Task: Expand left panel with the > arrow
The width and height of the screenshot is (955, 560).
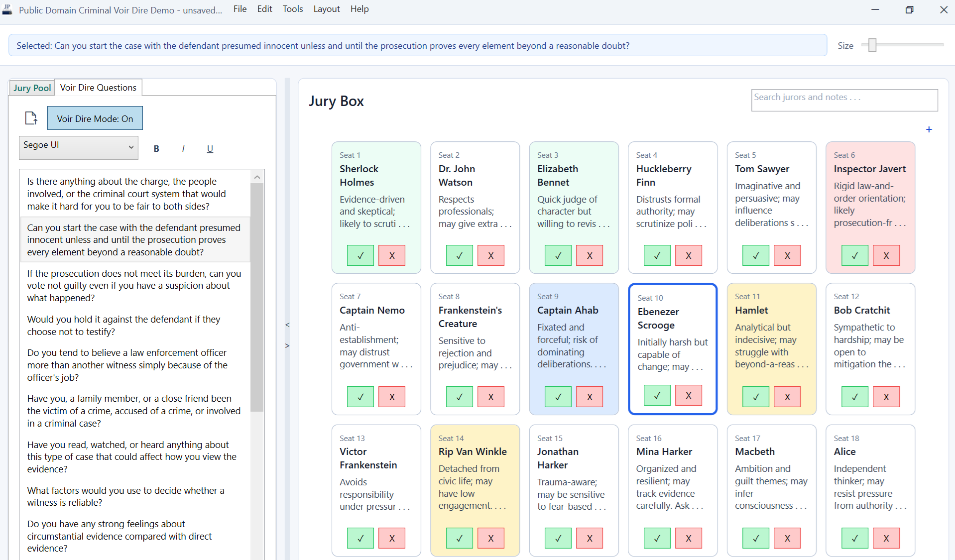Action: [287, 345]
